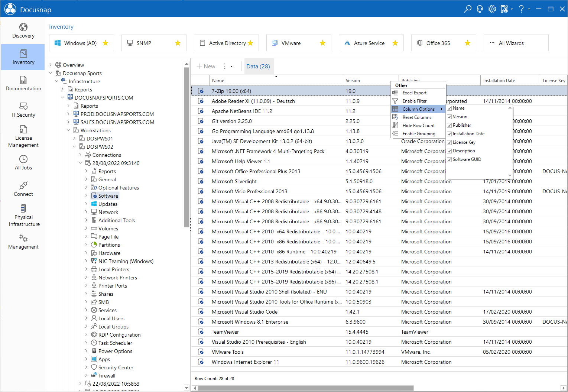This screenshot has width=568, height=392.
Task: Select the Firewall tree item
Action: [107, 376]
